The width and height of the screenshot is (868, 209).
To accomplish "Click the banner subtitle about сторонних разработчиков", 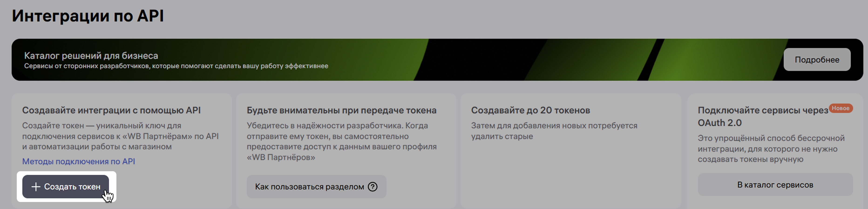I will tap(176, 66).
